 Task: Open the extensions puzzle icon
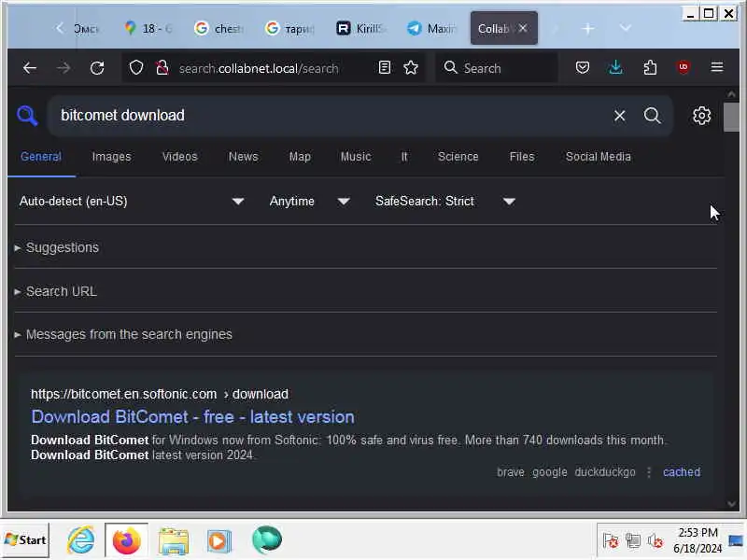pos(650,67)
